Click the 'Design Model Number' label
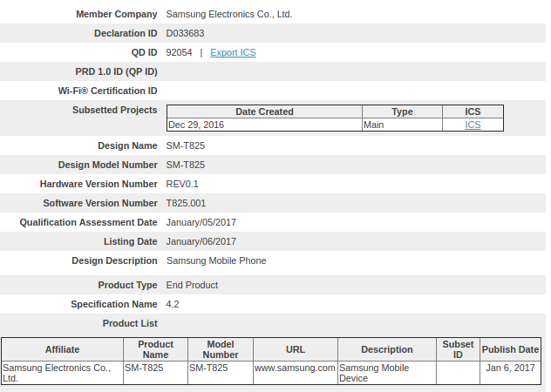Viewport: 551px width, 392px height. coord(107,166)
